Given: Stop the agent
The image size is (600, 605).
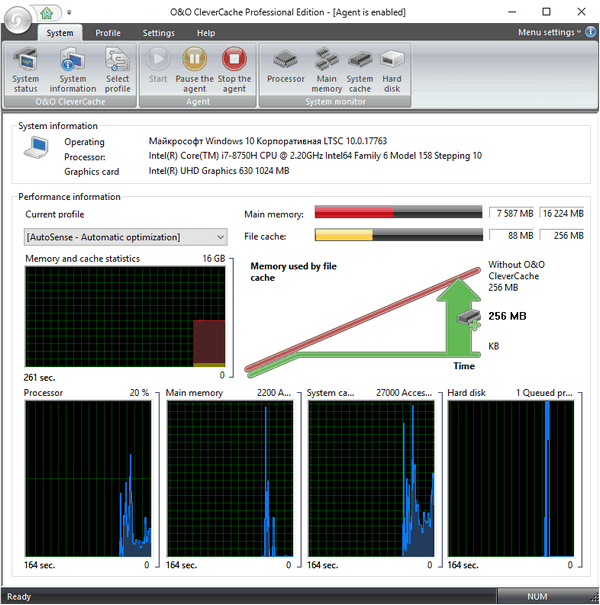Looking at the screenshot, I should tap(234, 70).
